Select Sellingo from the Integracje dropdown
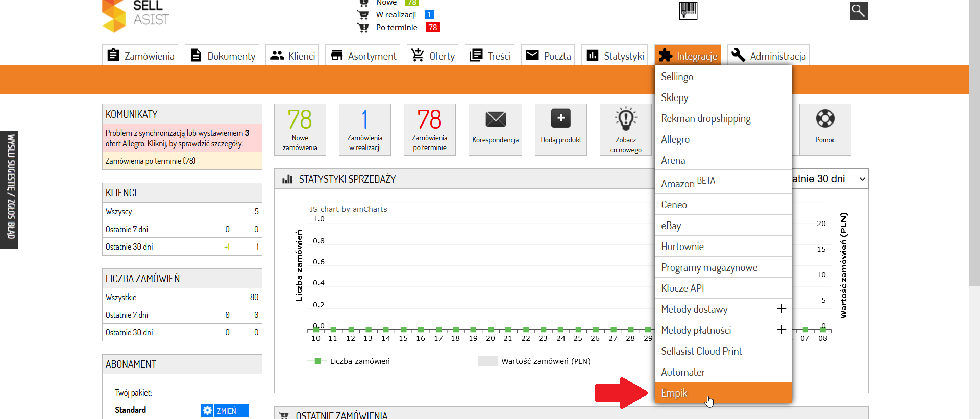The image size is (980, 419). (x=723, y=76)
